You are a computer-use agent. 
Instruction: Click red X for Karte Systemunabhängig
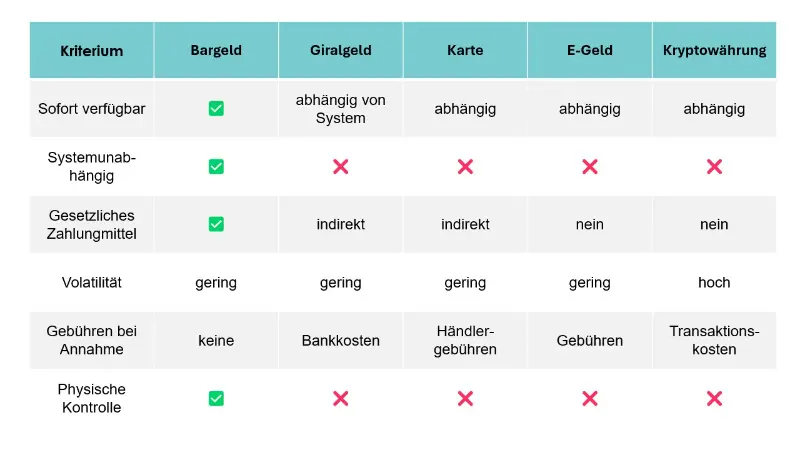465,166
